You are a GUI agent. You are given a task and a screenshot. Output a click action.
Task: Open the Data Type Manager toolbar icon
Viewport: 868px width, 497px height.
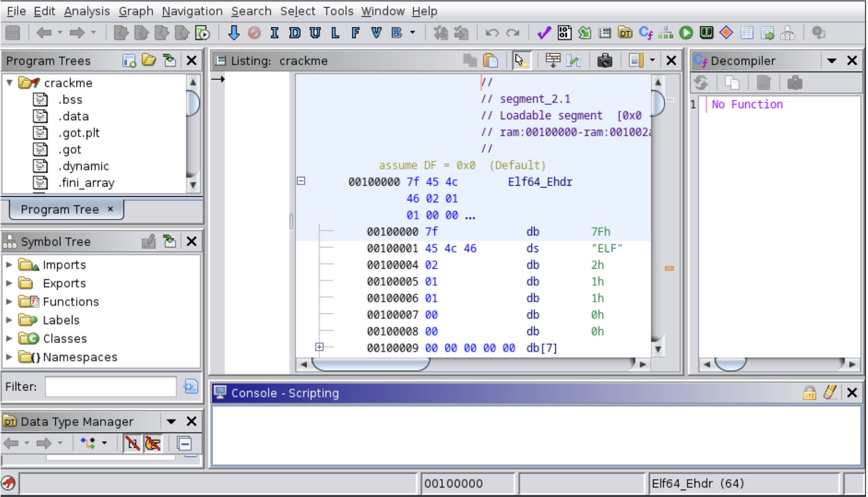[625, 33]
